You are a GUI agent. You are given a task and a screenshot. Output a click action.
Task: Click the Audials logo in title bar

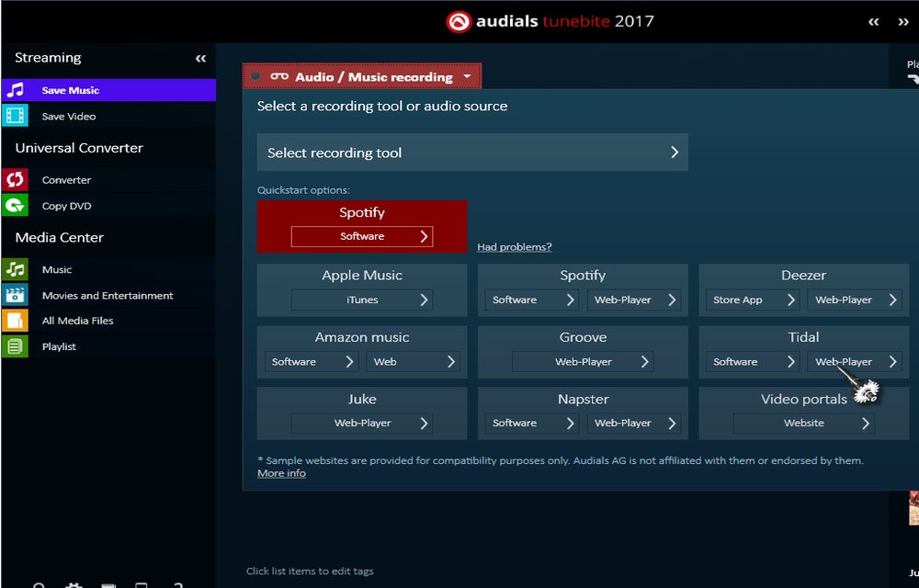pos(459,22)
